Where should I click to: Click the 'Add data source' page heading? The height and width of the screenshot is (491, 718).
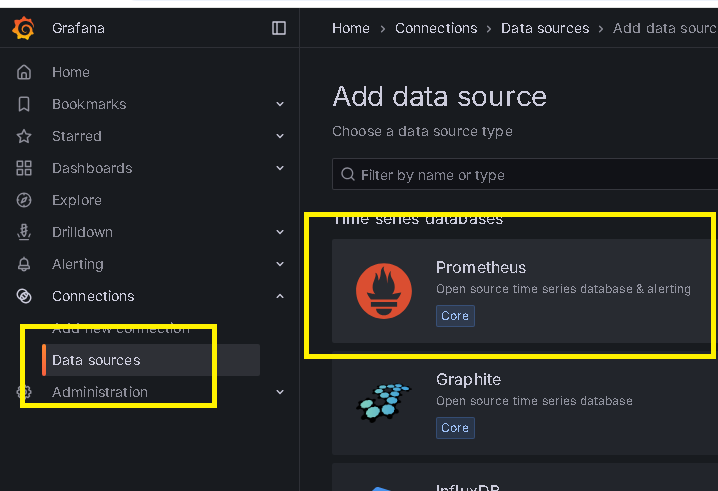pyautogui.click(x=440, y=97)
